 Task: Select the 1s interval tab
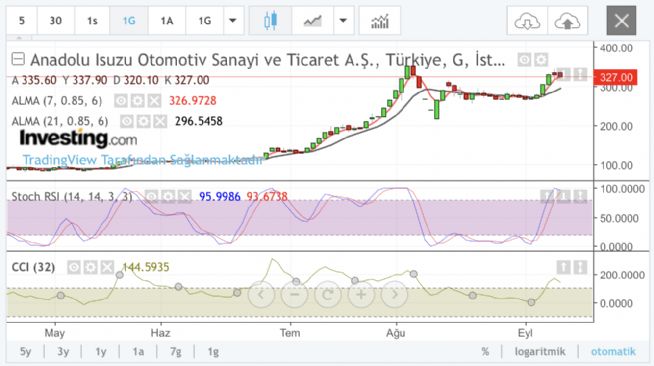(x=92, y=20)
